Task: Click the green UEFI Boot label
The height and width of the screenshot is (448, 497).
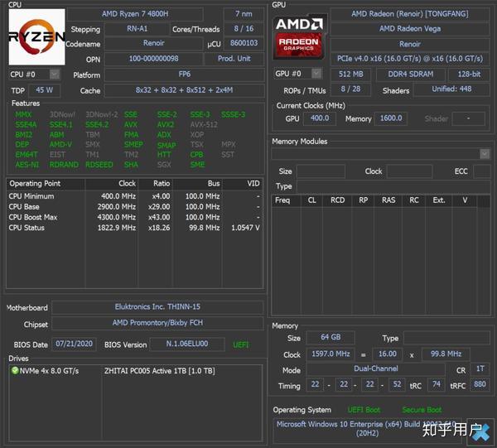Action: tap(364, 410)
